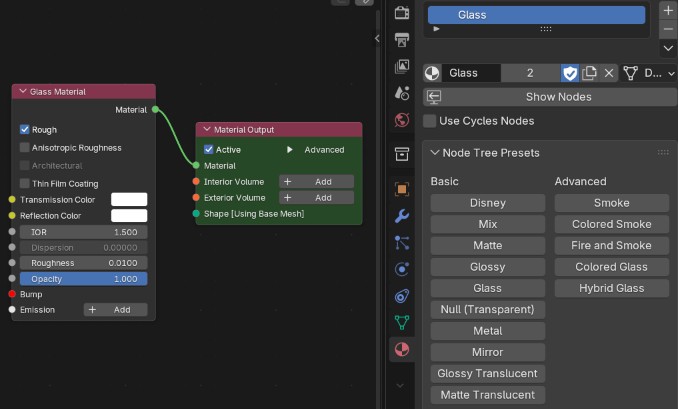Open the material link mode dropdown
The image size is (678, 409).
coord(649,73)
